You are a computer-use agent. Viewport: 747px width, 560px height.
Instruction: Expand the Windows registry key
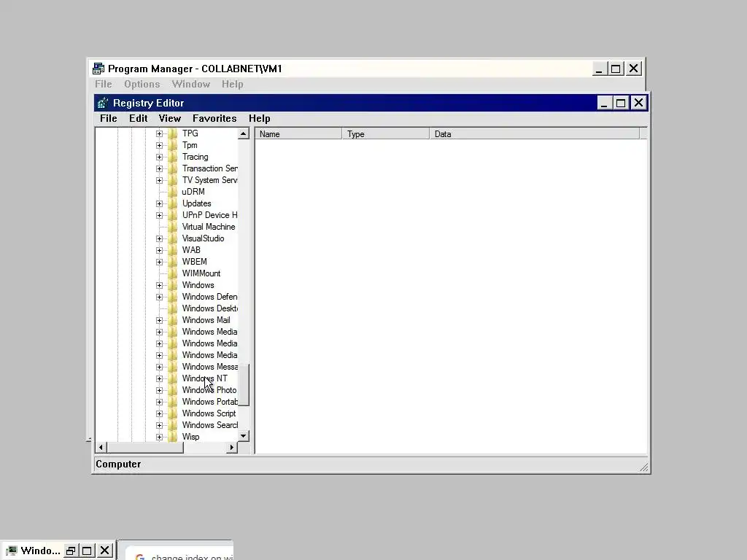[159, 285]
